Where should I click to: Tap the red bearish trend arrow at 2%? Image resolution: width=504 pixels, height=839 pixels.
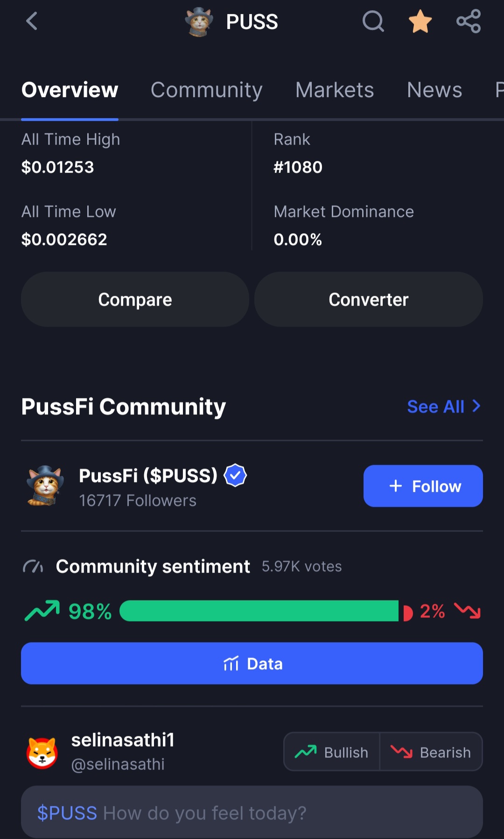(x=467, y=610)
